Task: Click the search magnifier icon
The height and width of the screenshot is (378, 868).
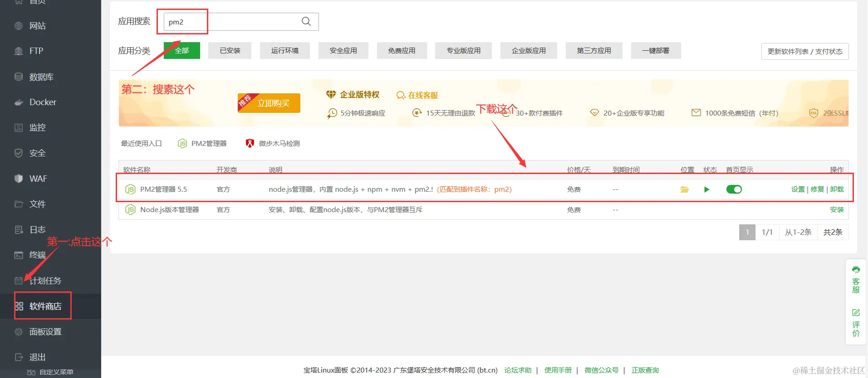Action: coord(306,21)
